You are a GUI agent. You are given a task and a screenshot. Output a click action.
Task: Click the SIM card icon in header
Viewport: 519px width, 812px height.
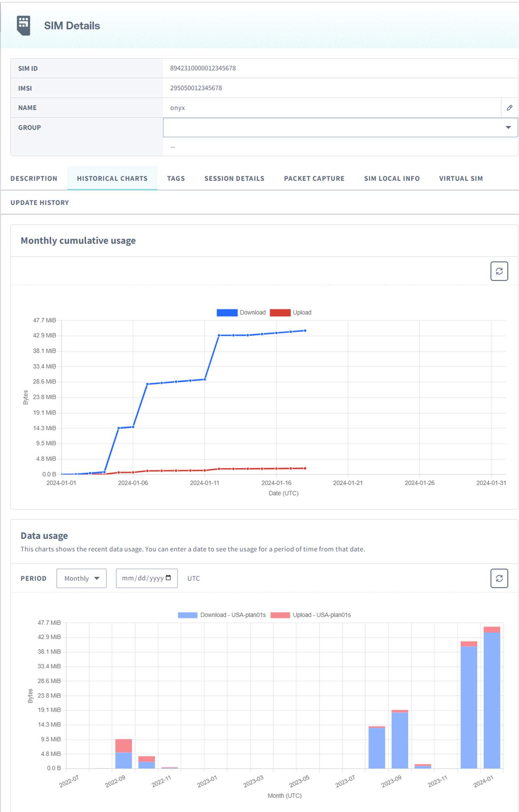tap(24, 26)
